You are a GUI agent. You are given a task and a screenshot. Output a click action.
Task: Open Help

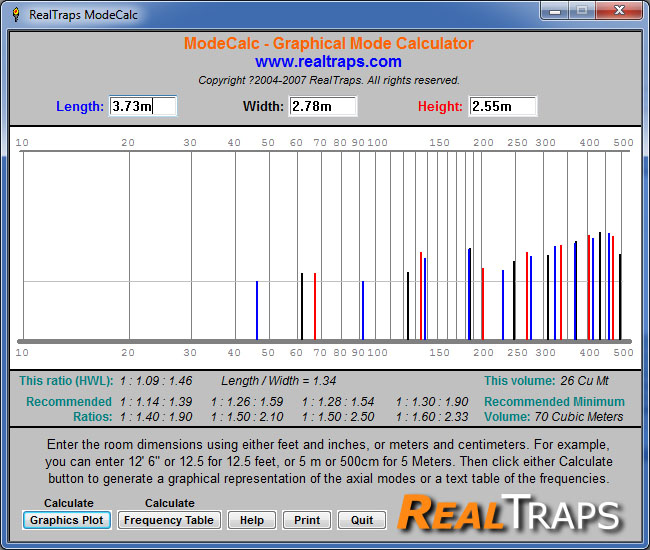(x=252, y=520)
